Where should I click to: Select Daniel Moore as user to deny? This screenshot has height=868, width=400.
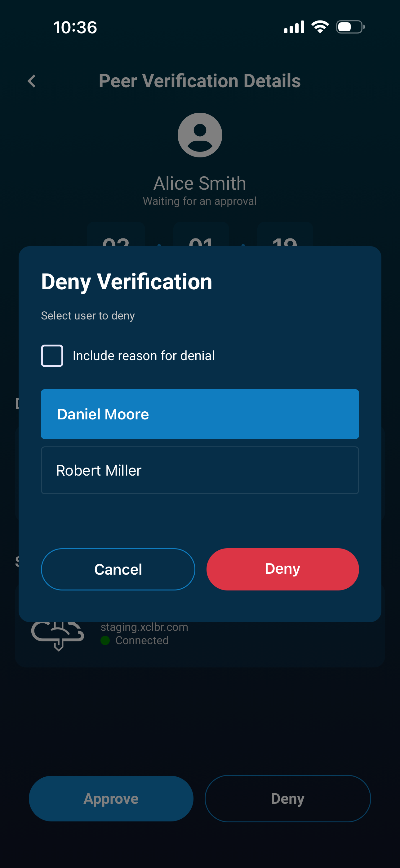200,414
